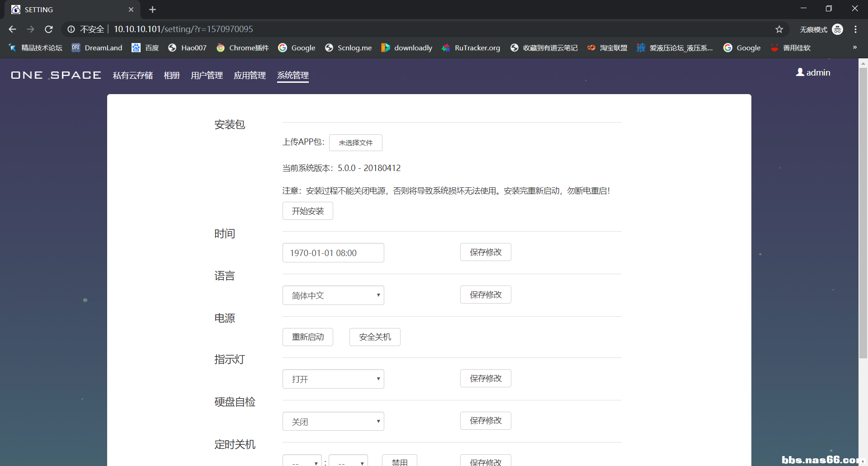868x466 pixels.
Task: Show more bookmarks overflow chevron
Action: click(854, 48)
